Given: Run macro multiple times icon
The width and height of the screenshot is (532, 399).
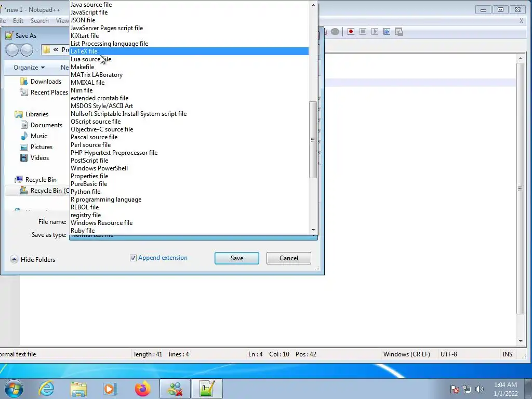Looking at the screenshot, I should pos(387,32).
